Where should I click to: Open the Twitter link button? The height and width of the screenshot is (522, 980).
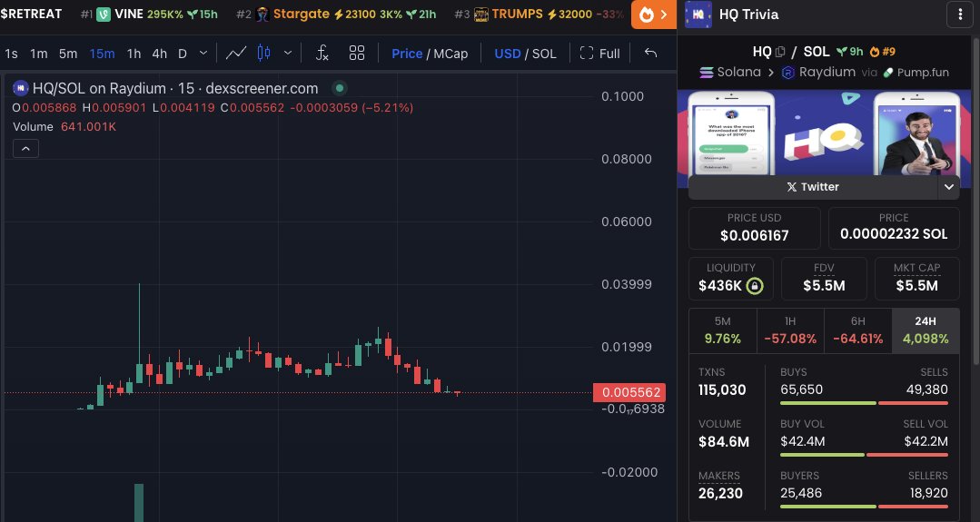click(x=813, y=187)
